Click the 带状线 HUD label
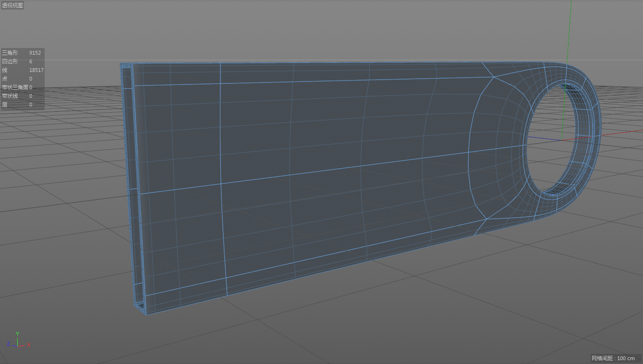 10,96
